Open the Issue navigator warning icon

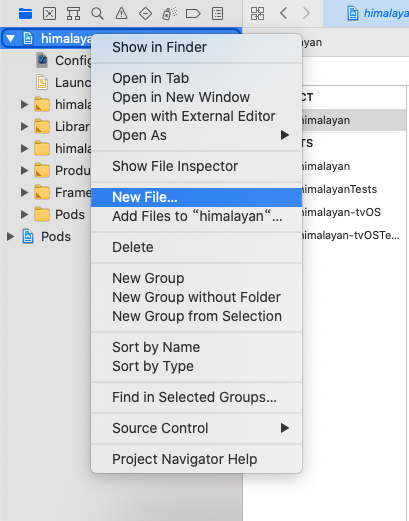pos(121,14)
